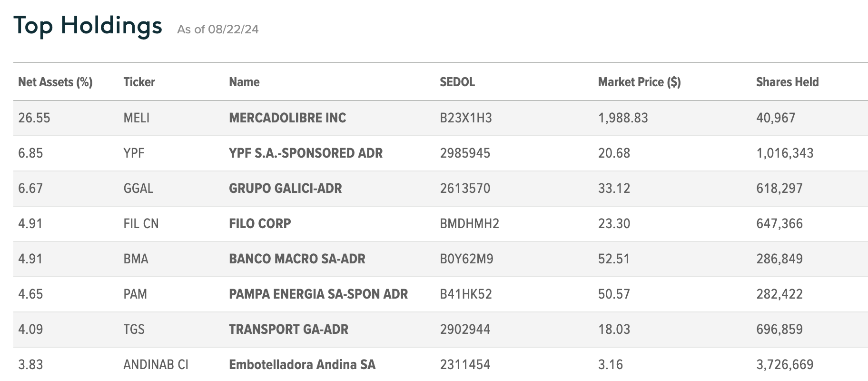Open the YPF S.A.-SPONSORED ADR holding
The width and height of the screenshot is (868, 381).
[306, 153]
